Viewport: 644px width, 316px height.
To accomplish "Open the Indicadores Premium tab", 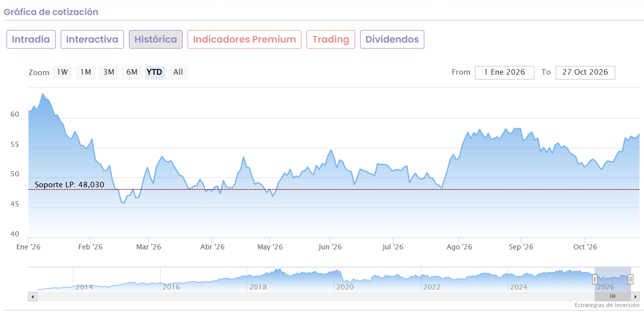I will click(x=244, y=40).
